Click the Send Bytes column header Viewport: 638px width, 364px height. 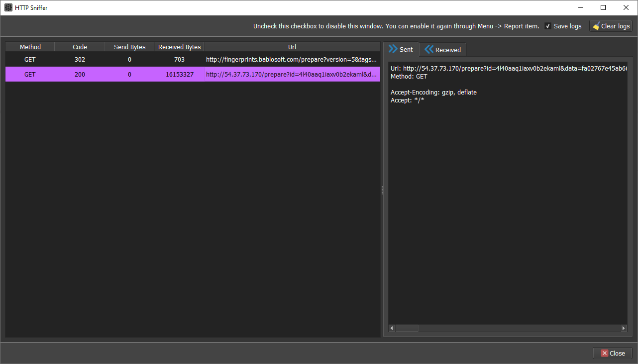click(x=129, y=47)
